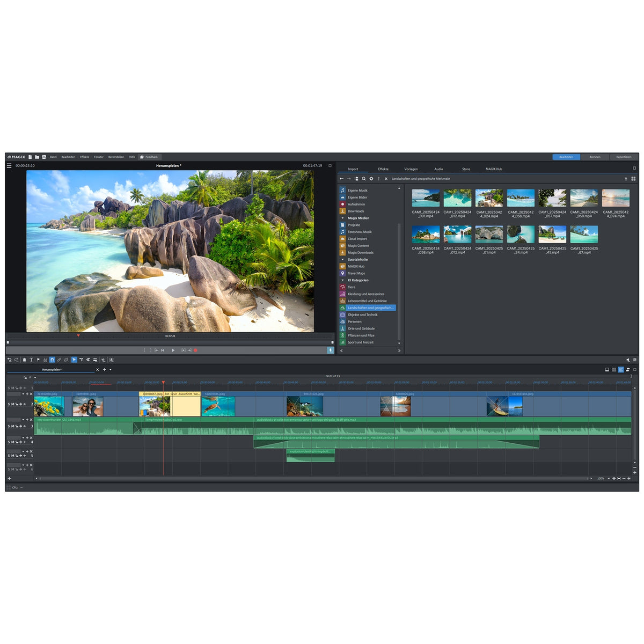The width and height of the screenshot is (644, 644).
Task: Ungroup objects with the broken chain icon
Action: pyautogui.click(x=66, y=360)
